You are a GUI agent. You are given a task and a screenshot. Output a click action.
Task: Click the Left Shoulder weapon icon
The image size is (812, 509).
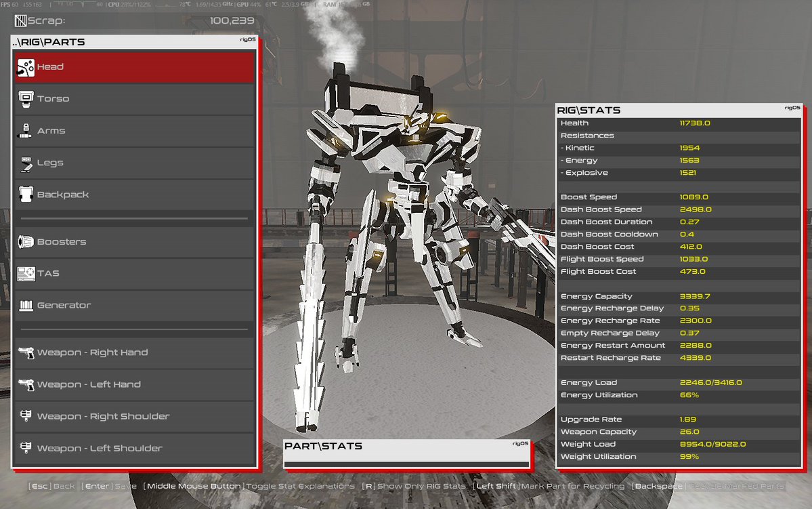[x=25, y=448]
